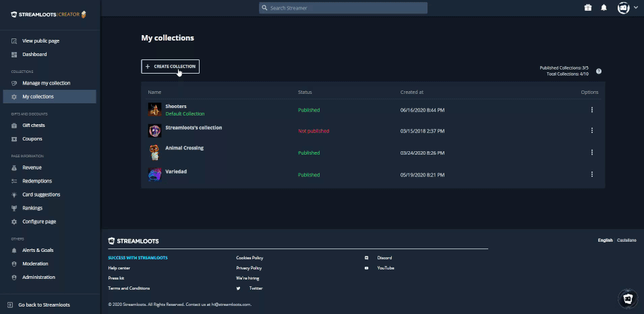Select My collections in sidebar

[x=49, y=97]
